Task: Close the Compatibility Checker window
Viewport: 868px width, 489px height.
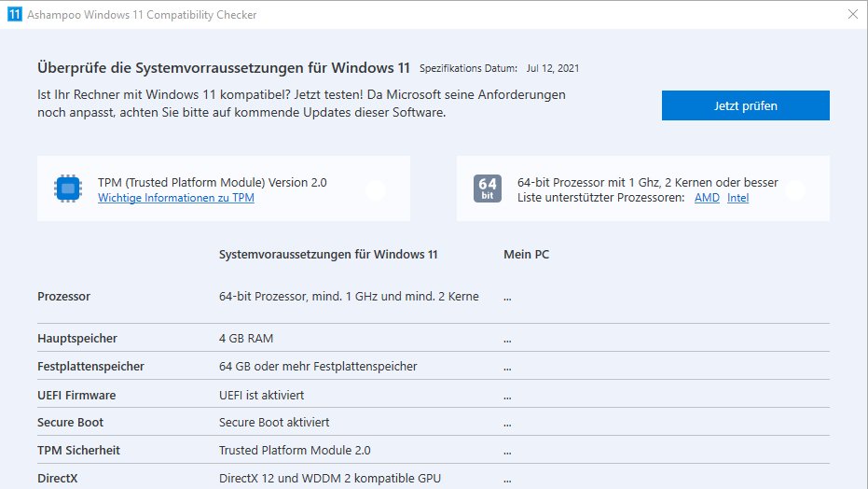Action: coord(853,14)
